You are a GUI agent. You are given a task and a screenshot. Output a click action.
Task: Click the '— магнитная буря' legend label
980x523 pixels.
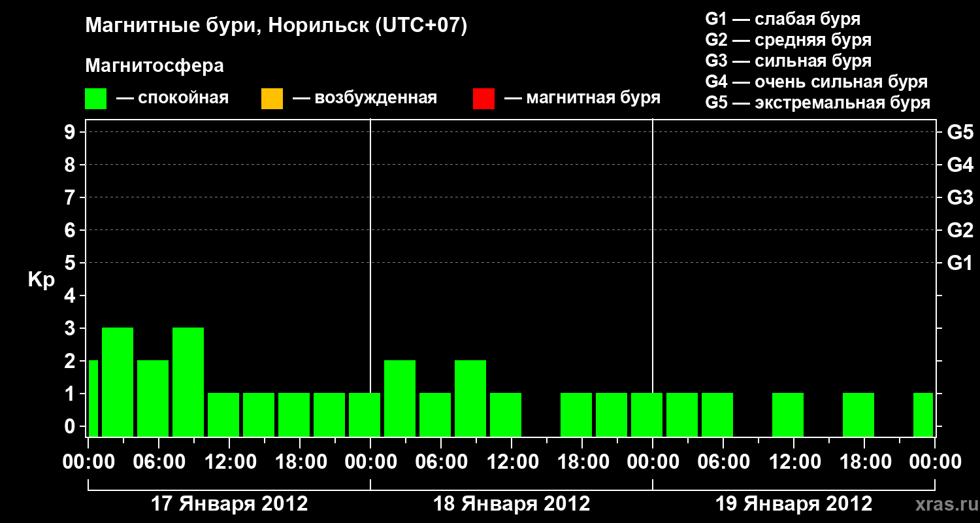(583, 98)
